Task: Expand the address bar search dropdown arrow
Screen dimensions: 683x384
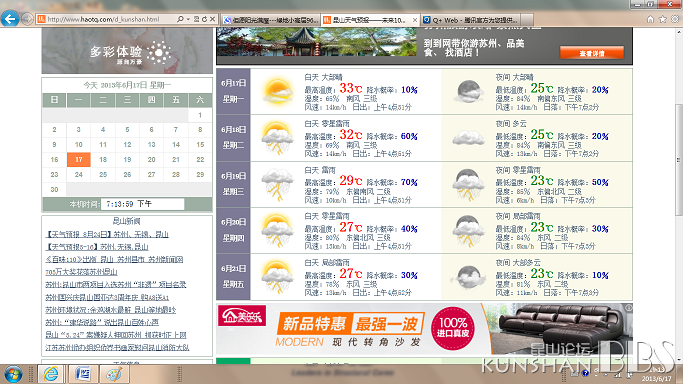Action: 188,19
